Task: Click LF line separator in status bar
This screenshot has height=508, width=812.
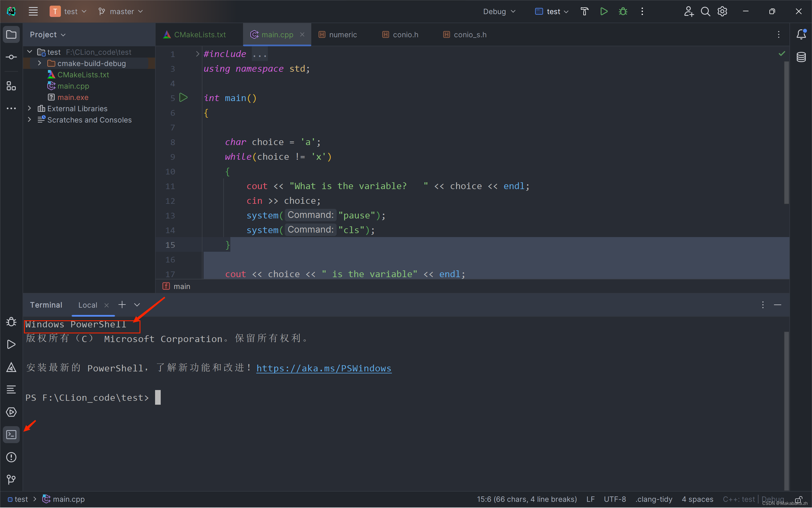Action: [591, 499]
